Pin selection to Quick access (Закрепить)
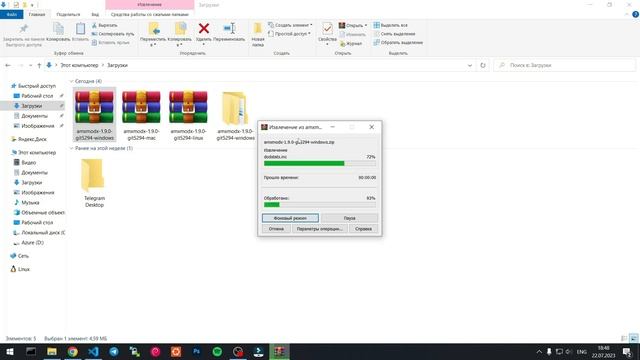Image resolution: width=640 pixels, height=360 pixels. click(x=23, y=34)
